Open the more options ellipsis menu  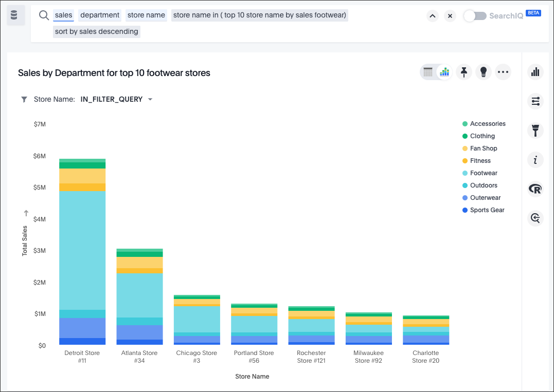tap(503, 72)
